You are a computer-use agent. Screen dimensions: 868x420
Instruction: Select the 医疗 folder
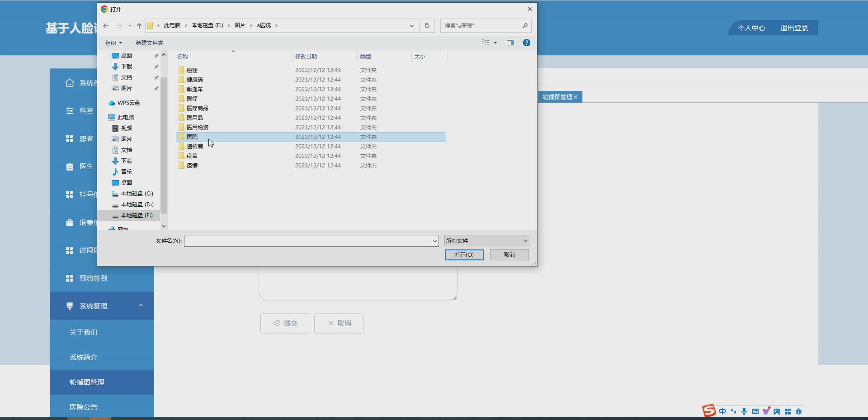(192, 99)
